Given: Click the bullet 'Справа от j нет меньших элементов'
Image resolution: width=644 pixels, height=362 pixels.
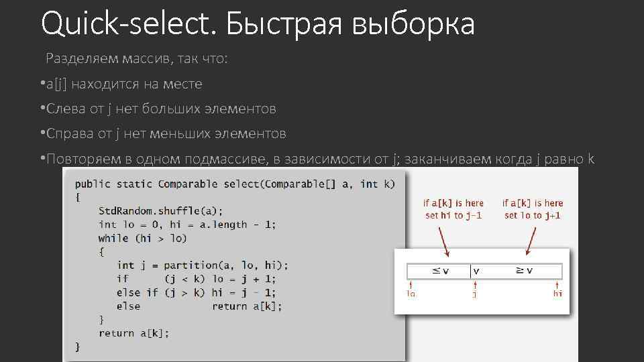Looking at the screenshot, I should (x=164, y=133).
